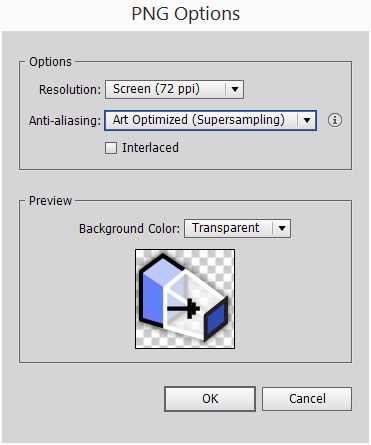The image size is (371, 445).
Task: Dismiss the dialog with Cancel
Action: pyautogui.click(x=307, y=399)
